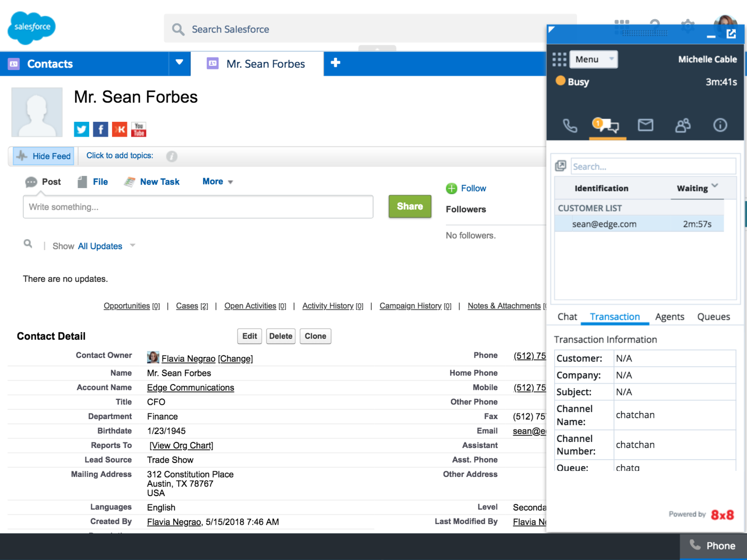Click the View Org Chart link
This screenshot has width=747, height=560.
[181, 446]
